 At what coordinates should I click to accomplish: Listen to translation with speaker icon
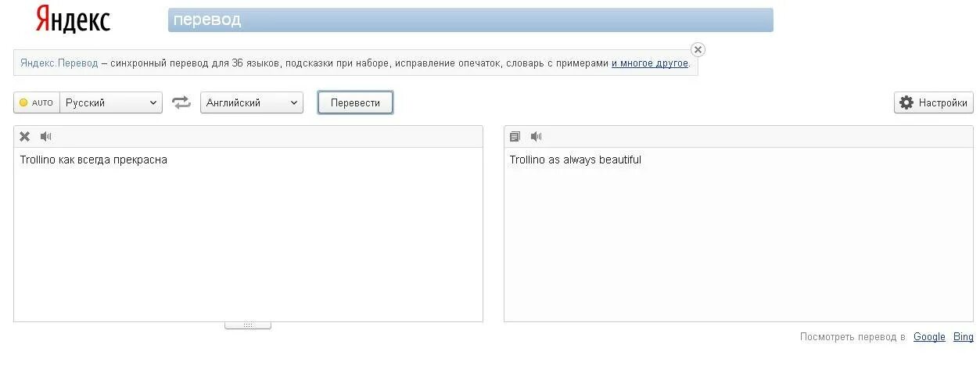tap(536, 136)
